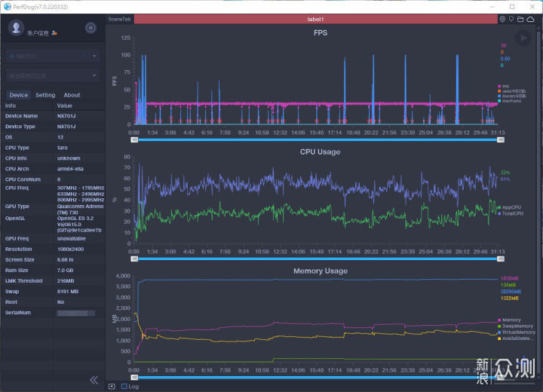Viewport: 543px width, 392px height.
Task: Click the lightbulb marker icon
Action: (x=512, y=19)
